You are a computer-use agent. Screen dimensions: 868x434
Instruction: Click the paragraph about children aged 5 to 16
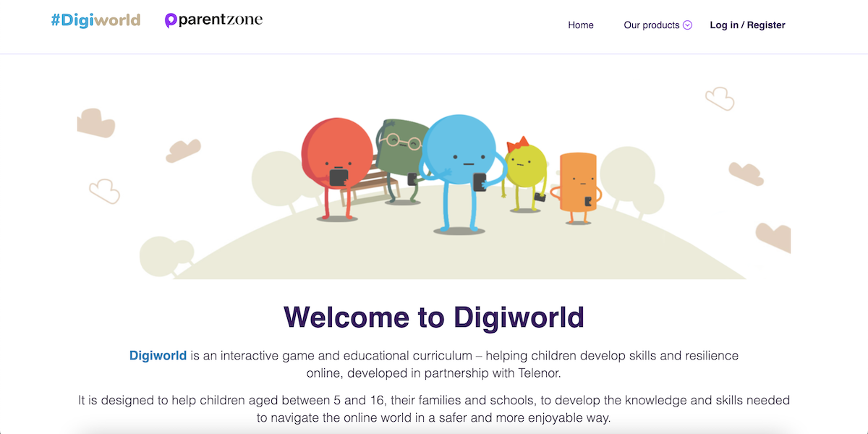click(x=434, y=408)
